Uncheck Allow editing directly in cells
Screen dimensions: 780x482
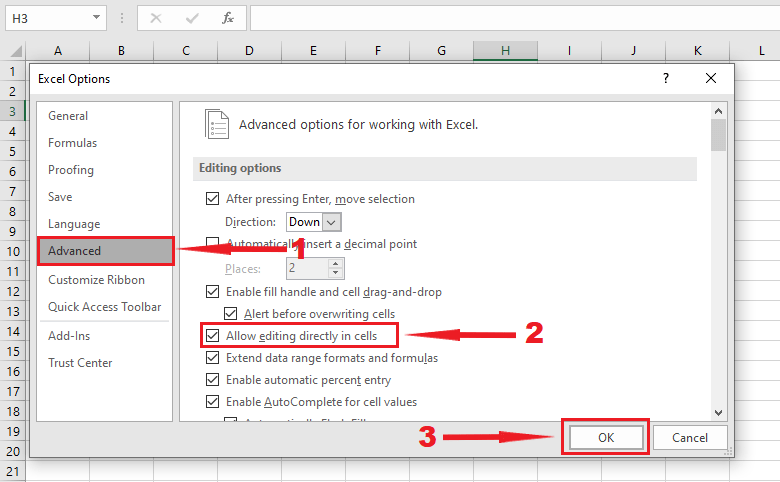[212, 336]
